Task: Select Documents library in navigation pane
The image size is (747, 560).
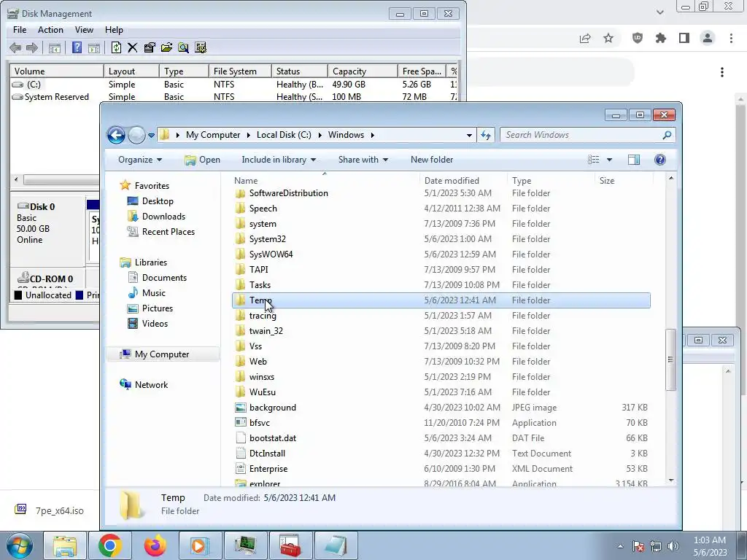Action: [164, 278]
